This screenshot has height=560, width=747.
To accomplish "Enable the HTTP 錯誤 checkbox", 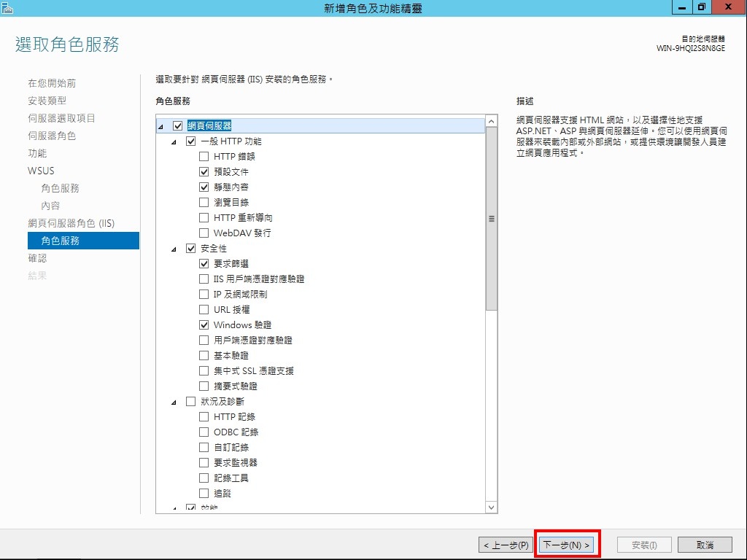I will click(204, 156).
